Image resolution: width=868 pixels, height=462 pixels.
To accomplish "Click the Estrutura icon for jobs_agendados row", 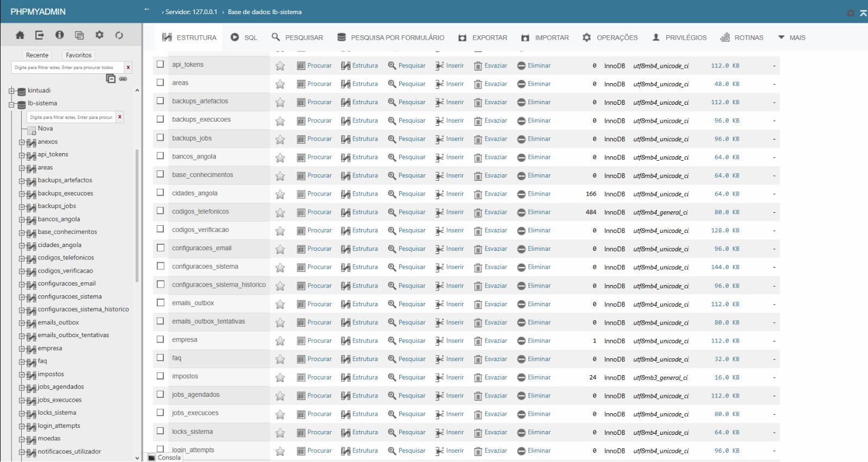I will (346, 396).
